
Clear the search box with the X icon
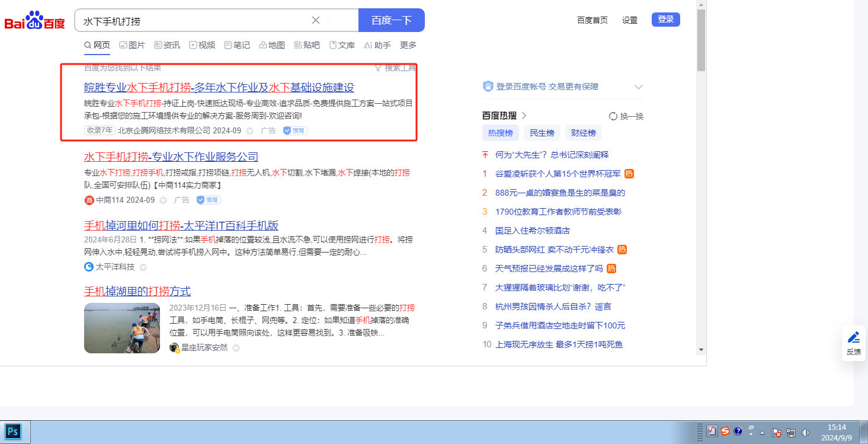(x=316, y=20)
